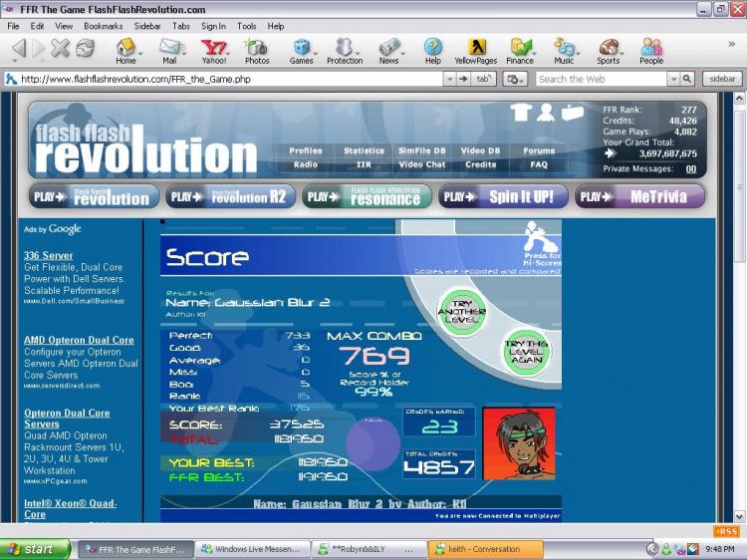
Task: Toggle the sidebar button
Action: click(x=721, y=79)
